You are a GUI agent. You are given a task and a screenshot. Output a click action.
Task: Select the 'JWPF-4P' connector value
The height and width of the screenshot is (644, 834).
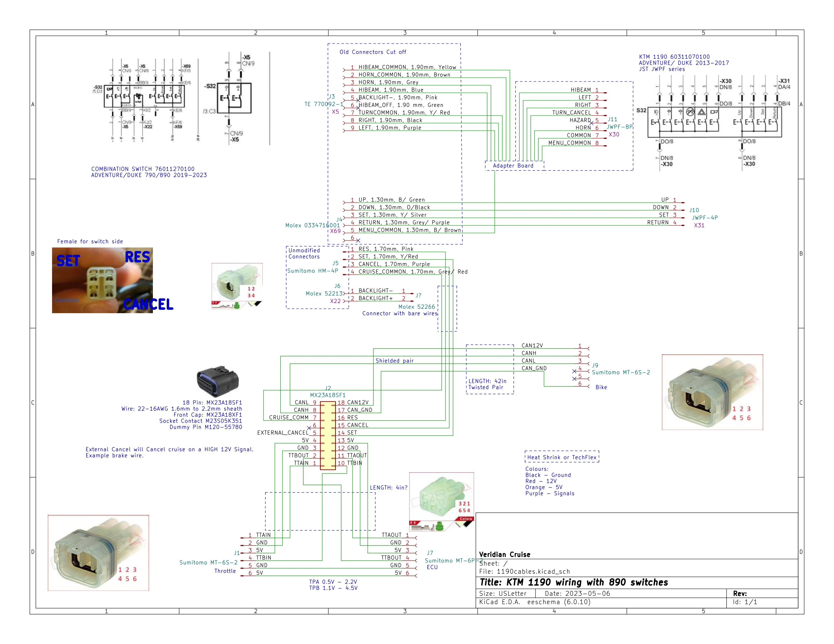(705, 218)
